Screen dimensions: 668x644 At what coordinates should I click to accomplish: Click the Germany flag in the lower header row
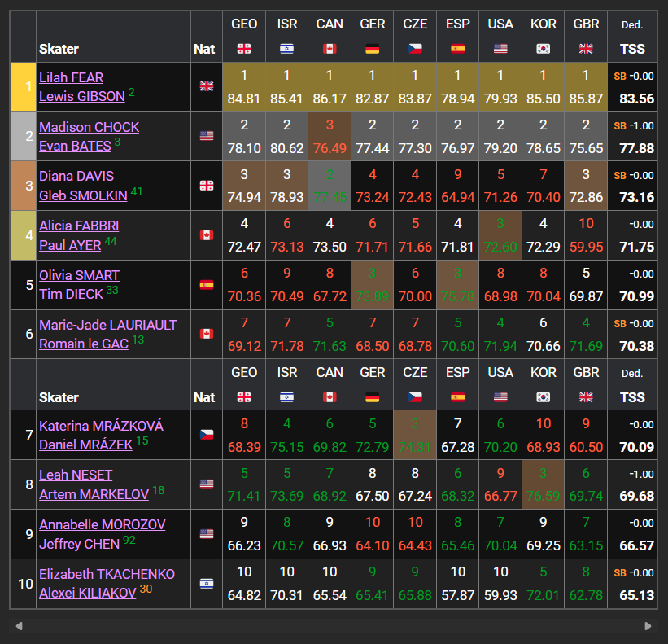point(373,397)
